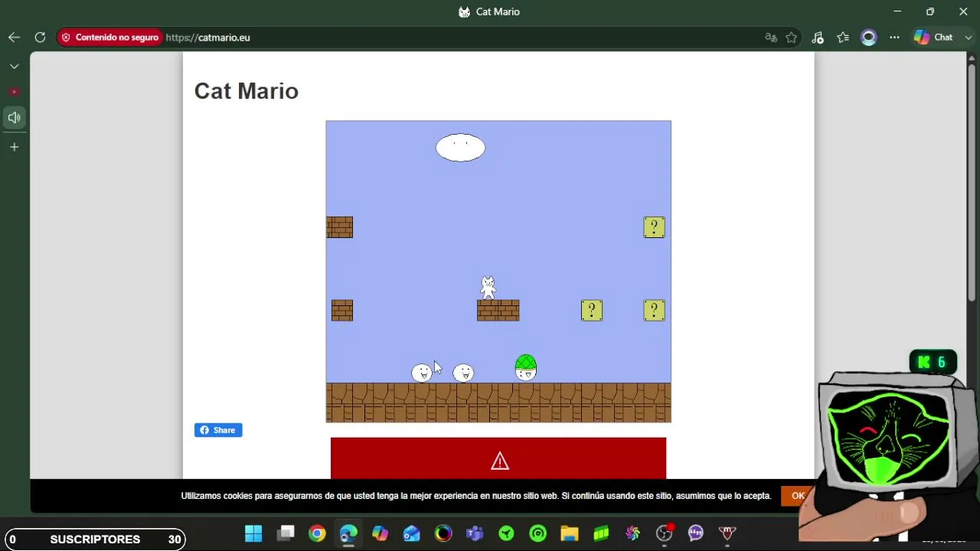Click the green Kick viewer count badge
Image resolution: width=980 pixels, height=551 pixels.
[x=933, y=362]
